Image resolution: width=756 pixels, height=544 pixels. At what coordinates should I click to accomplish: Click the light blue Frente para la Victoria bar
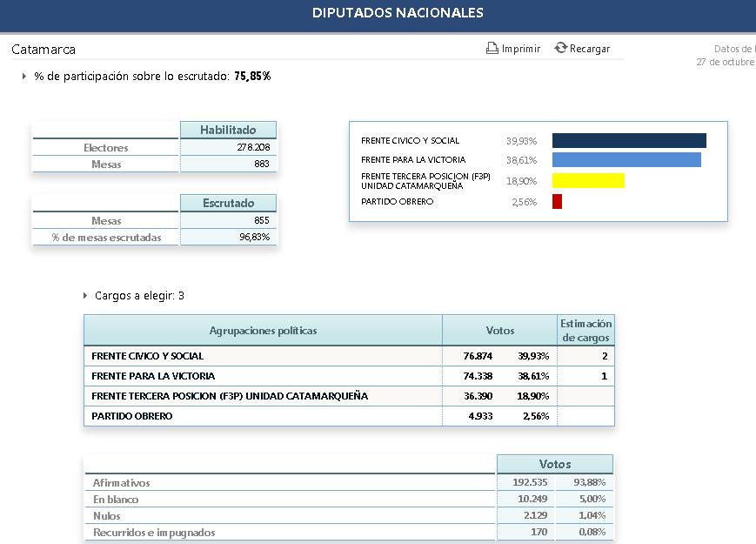[626, 160]
